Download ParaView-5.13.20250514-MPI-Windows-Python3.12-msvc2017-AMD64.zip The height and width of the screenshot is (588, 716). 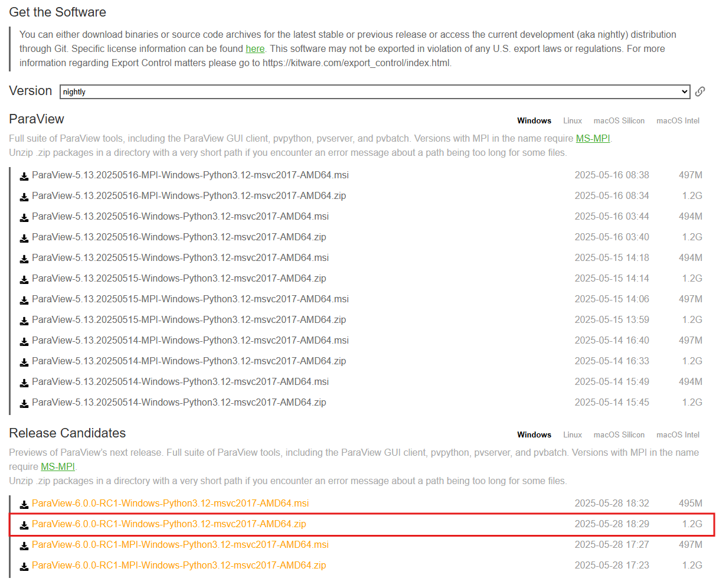tap(189, 361)
